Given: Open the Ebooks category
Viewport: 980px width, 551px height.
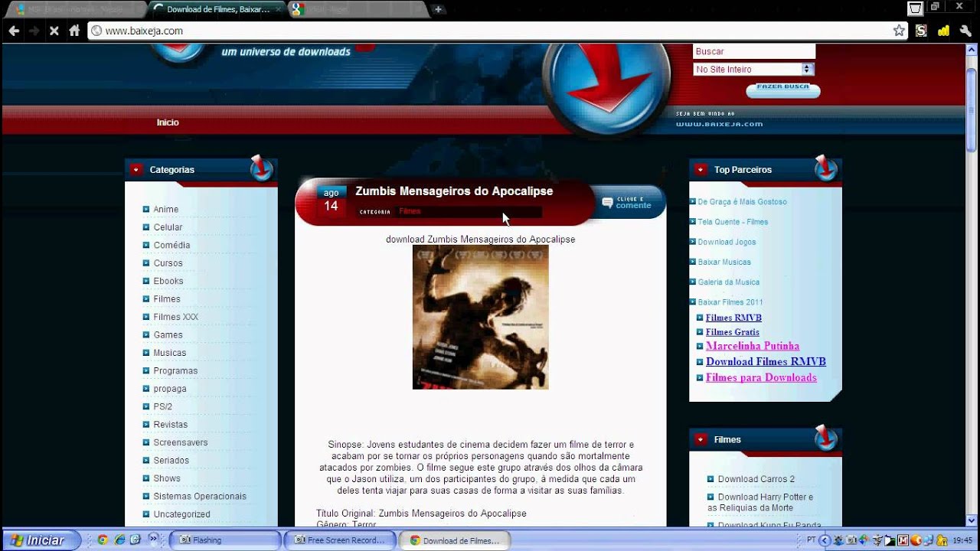Looking at the screenshot, I should click(168, 281).
